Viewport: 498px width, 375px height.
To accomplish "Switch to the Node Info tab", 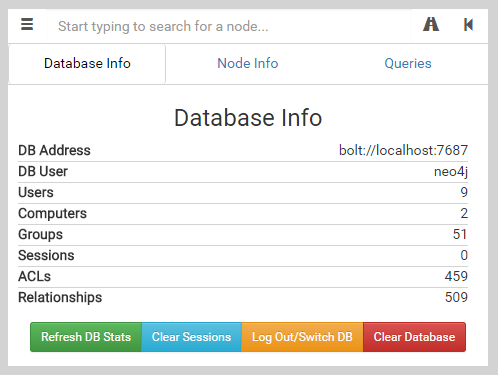I will coord(248,64).
